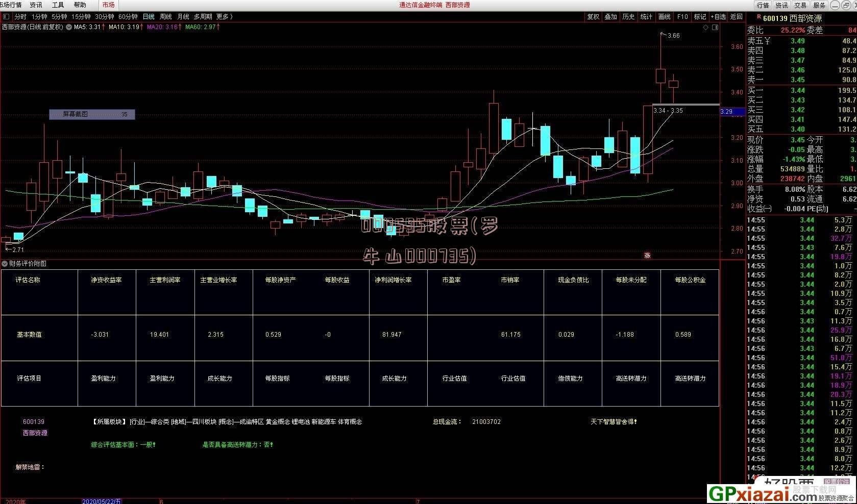Open the 服务 service button
This screenshot has width=857, height=504.
(x=819, y=5)
